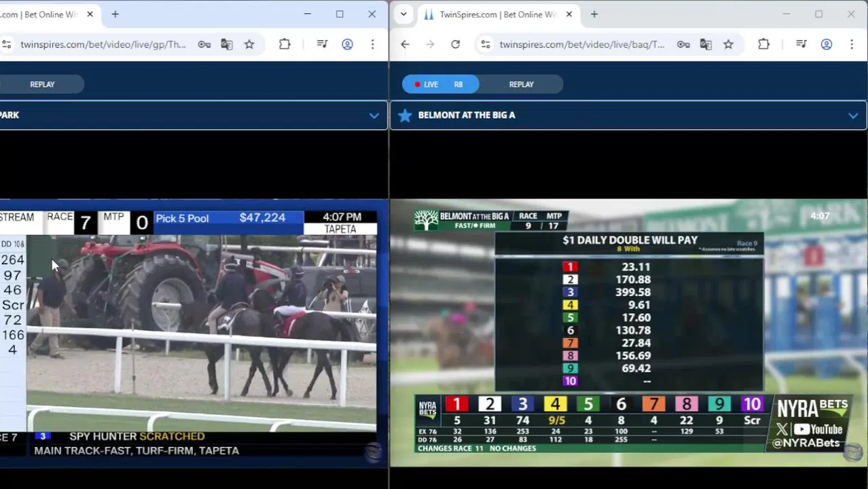
Task: Click password key icon in right window address bar
Action: click(683, 44)
